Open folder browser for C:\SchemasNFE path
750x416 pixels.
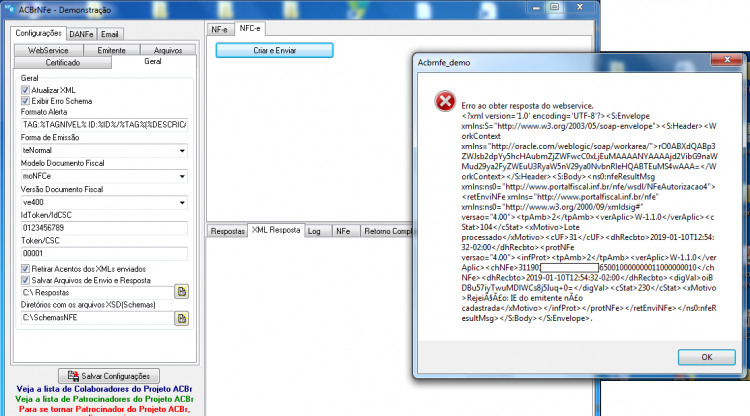[x=181, y=318]
